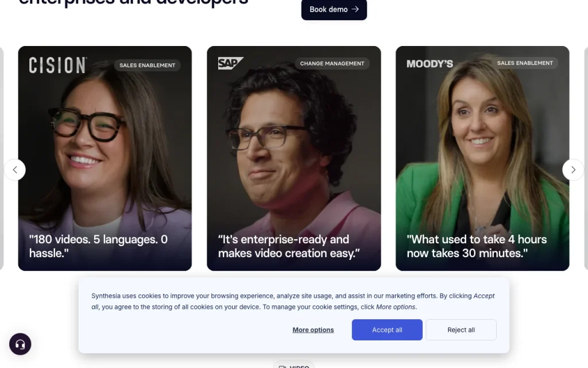Image resolution: width=588 pixels, height=368 pixels.
Task: Go to previous testimonial with left arrow
Action: pyautogui.click(x=15, y=170)
